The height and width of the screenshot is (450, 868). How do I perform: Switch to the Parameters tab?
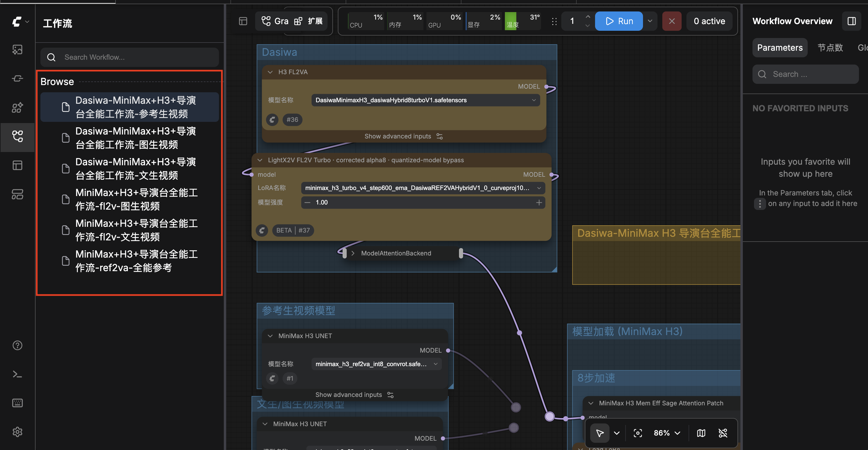coord(780,48)
